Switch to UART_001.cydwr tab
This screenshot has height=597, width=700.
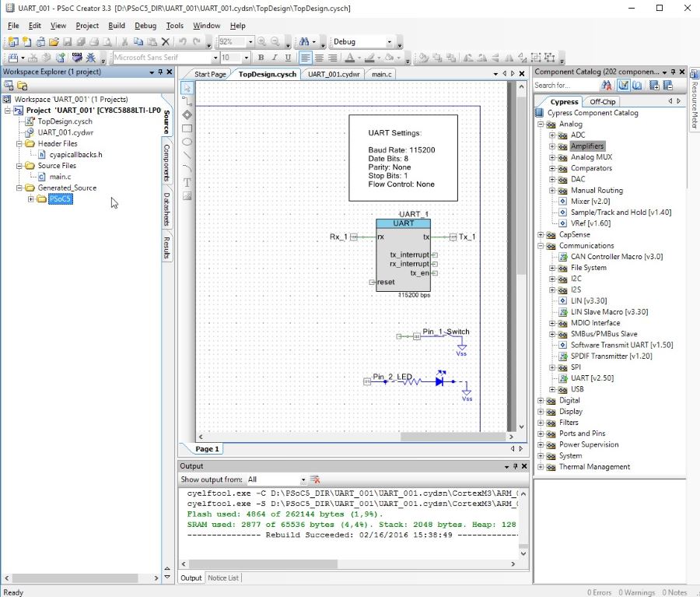(x=334, y=74)
